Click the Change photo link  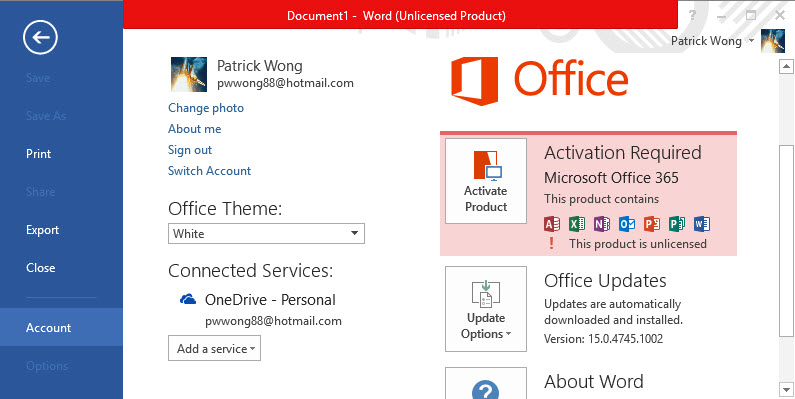(x=206, y=108)
